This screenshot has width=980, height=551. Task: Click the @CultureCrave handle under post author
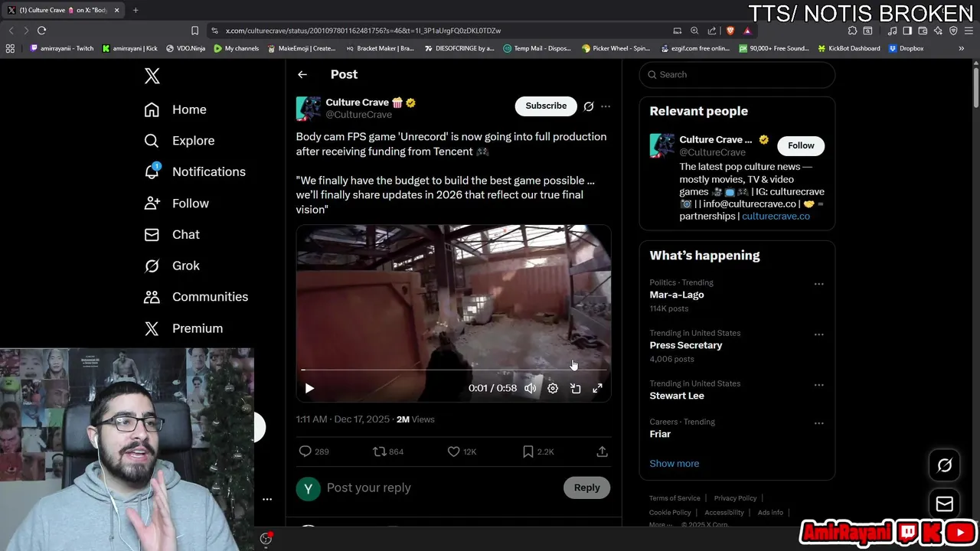coord(358,115)
